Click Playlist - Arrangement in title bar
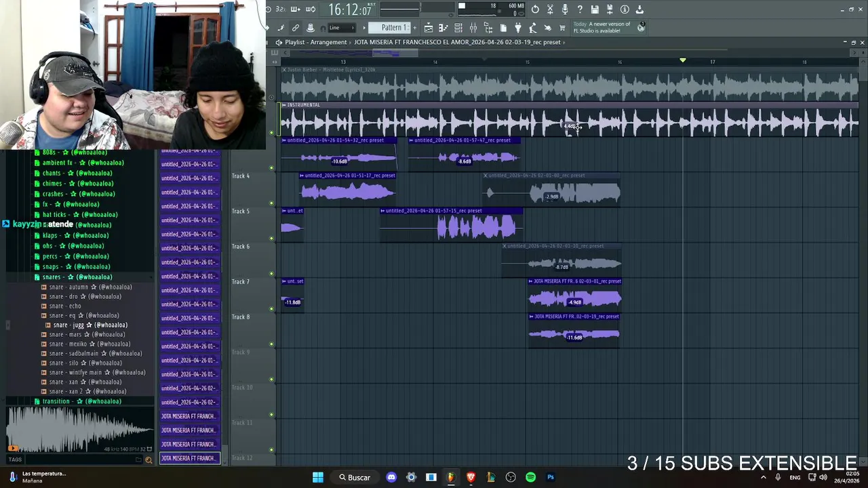Image resolution: width=868 pixels, height=488 pixels. tap(316, 42)
